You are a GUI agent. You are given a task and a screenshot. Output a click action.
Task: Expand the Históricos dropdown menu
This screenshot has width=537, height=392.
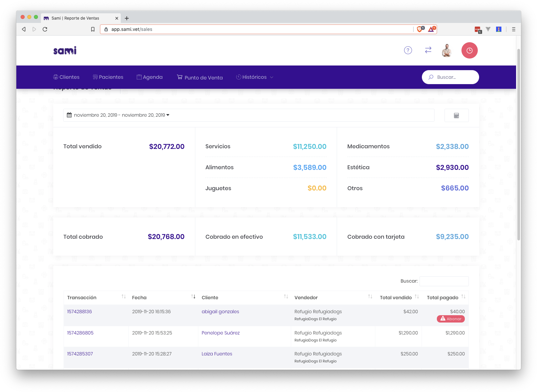point(255,77)
